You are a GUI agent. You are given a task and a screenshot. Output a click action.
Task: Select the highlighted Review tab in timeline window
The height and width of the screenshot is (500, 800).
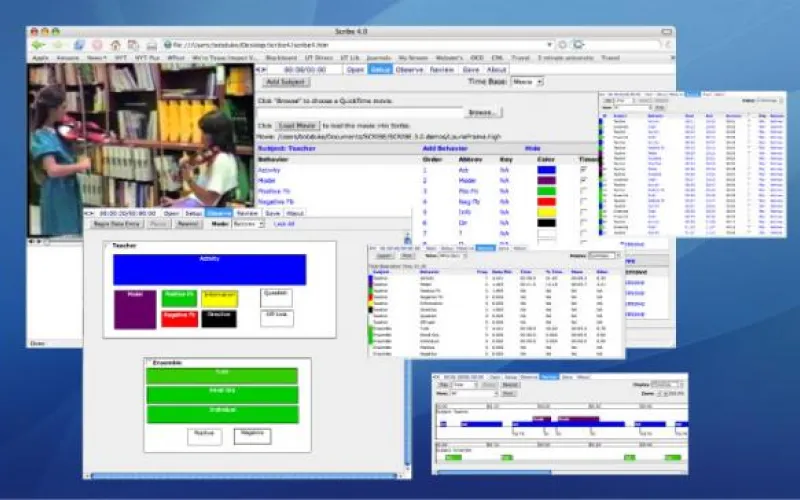coord(549,377)
